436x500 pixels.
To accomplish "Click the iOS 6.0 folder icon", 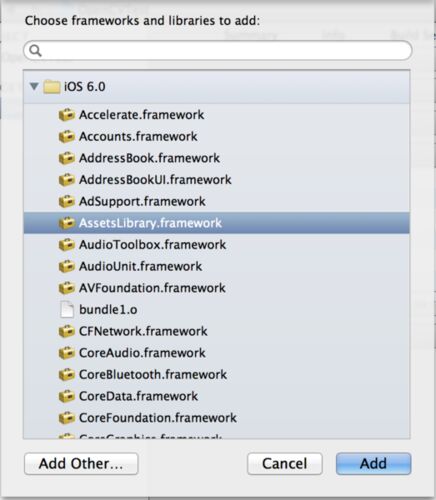I will (x=52, y=87).
